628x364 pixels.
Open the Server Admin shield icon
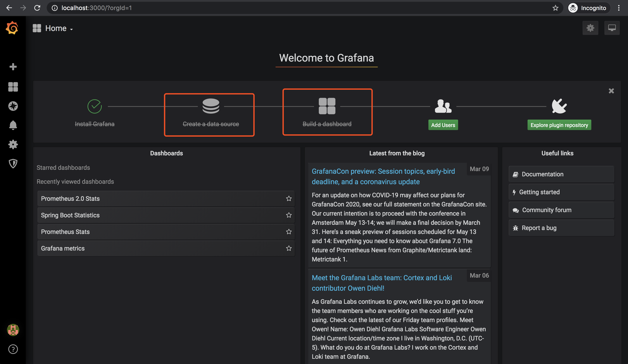(x=13, y=164)
